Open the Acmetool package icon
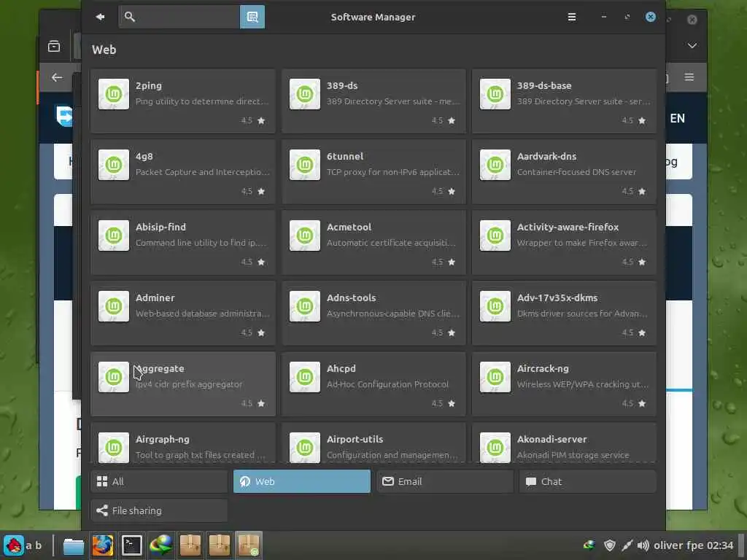 [x=304, y=236]
